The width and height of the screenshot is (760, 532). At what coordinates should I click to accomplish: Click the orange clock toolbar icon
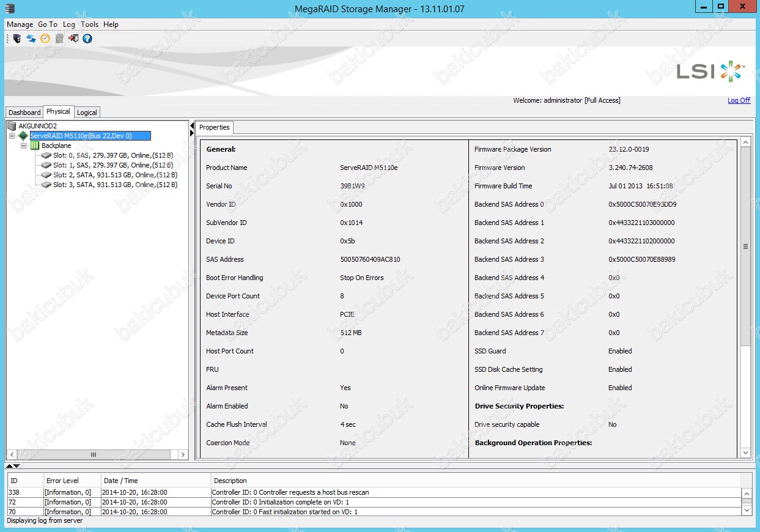(45, 39)
